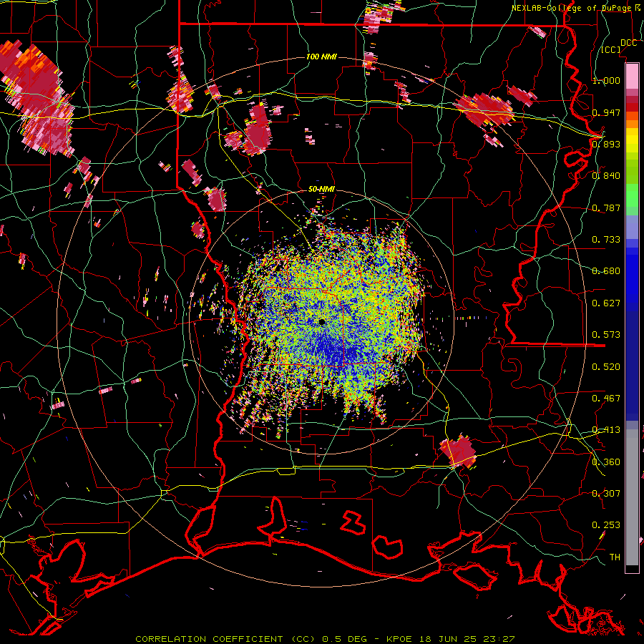Click the 0.467 scale value

pos(606,399)
